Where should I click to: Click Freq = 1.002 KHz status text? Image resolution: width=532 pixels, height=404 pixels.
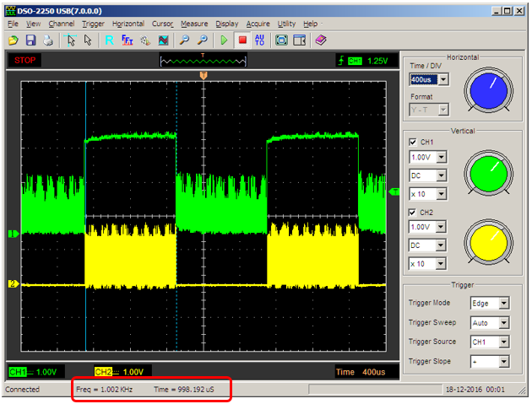click(x=105, y=390)
